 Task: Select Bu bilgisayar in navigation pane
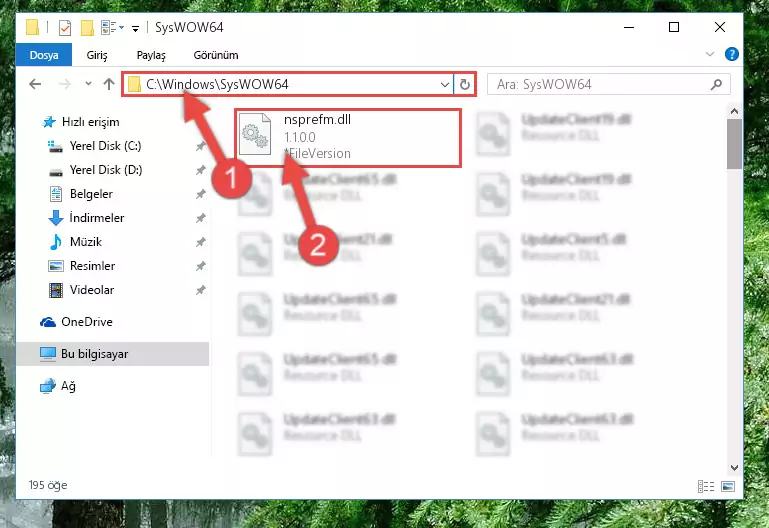112,353
